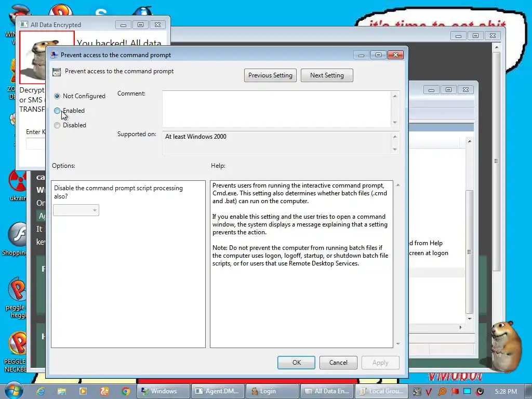The width and height of the screenshot is (532, 399).
Task: Open the PEGGLE NECKBE desktop icon
Action: 16,352
